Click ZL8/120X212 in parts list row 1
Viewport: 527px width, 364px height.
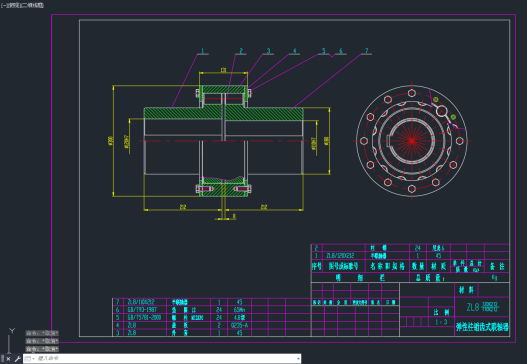tap(340, 256)
